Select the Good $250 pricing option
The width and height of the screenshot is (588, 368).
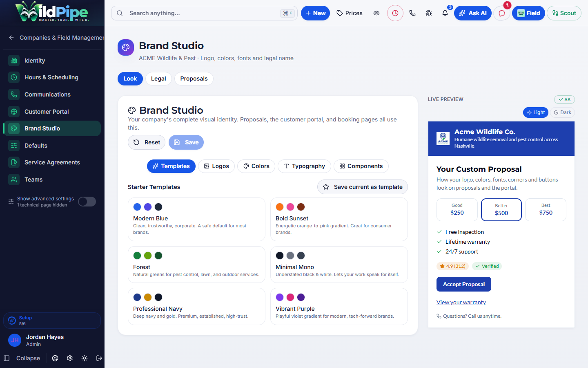tap(457, 210)
